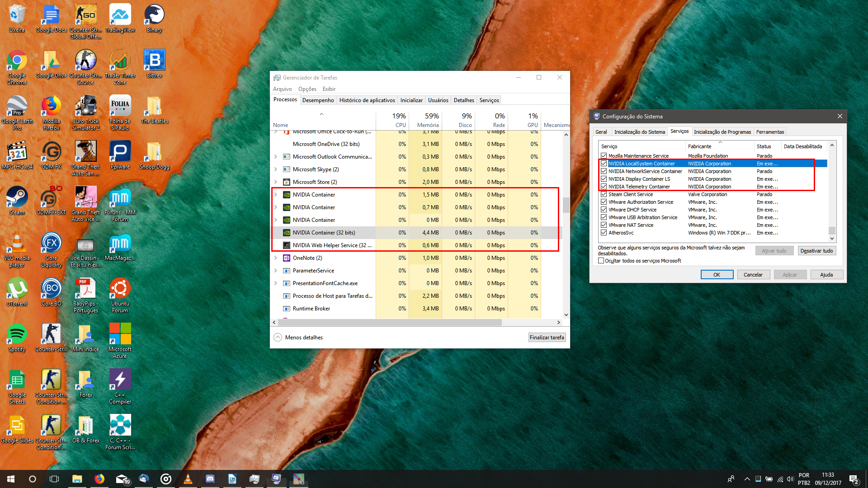
Task: Open Google Docs desktop shortcut
Action: coord(52,18)
